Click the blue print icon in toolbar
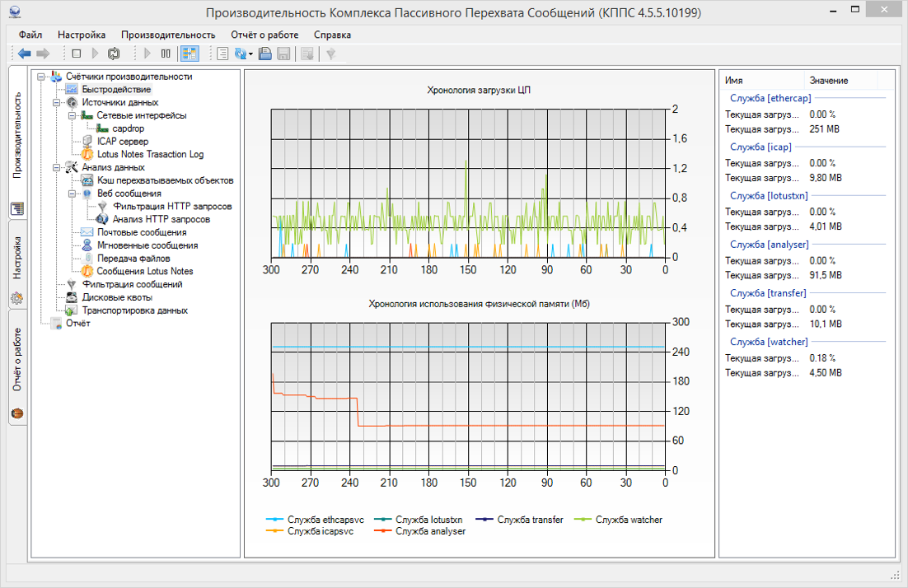This screenshot has height=588, width=908. [x=265, y=54]
